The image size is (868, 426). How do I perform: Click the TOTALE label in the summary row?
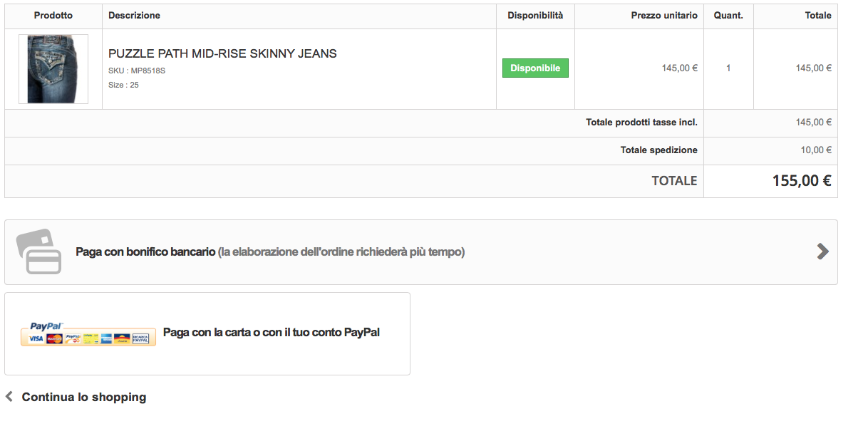pos(674,181)
